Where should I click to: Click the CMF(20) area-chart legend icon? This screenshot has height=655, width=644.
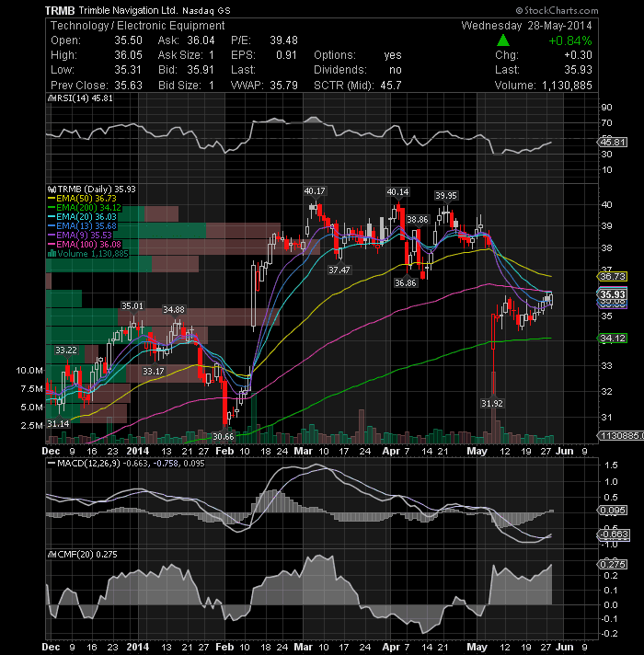click(52, 555)
